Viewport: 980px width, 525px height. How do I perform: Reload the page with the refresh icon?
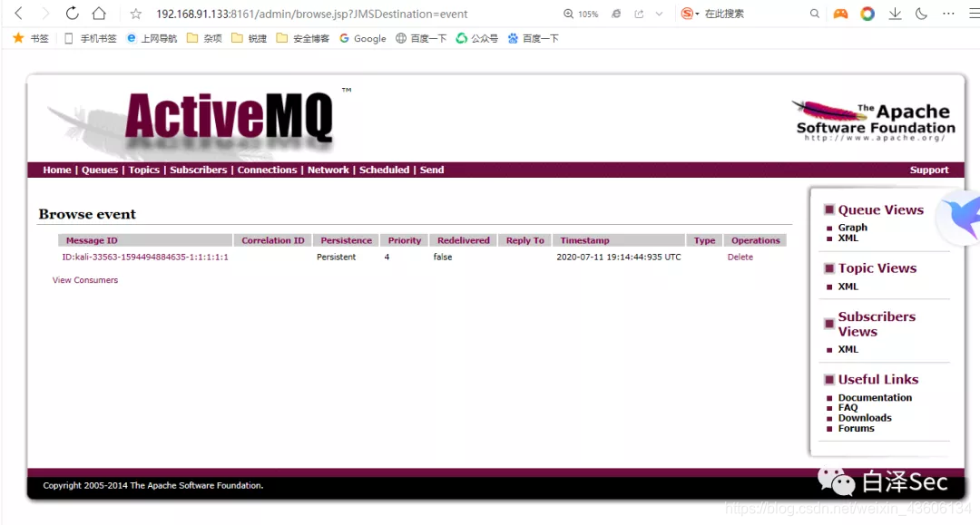click(72, 13)
